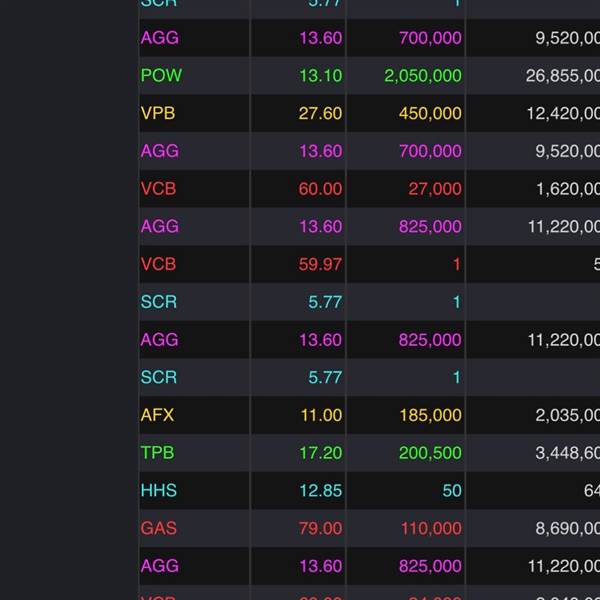600x600 pixels.
Task: Select the HHS price 12.85
Action: [320, 490]
